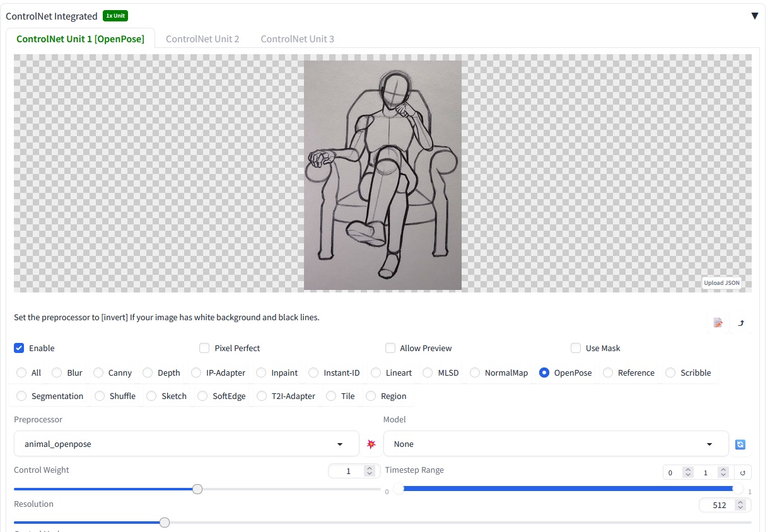Click the Control Weight slider handle
The height and width of the screenshot is (532, 770).
coord(197,489)
